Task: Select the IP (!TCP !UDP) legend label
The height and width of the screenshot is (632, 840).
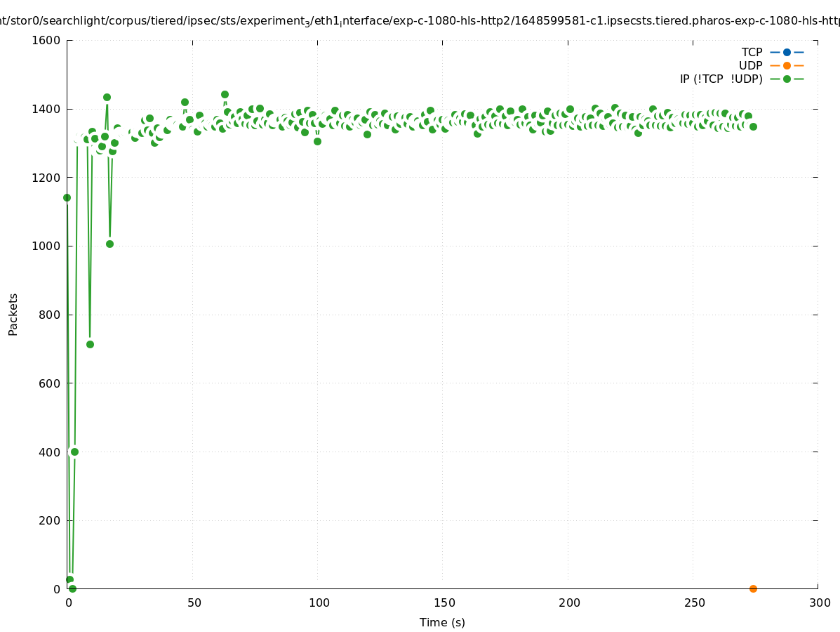Action: point(721,79)
